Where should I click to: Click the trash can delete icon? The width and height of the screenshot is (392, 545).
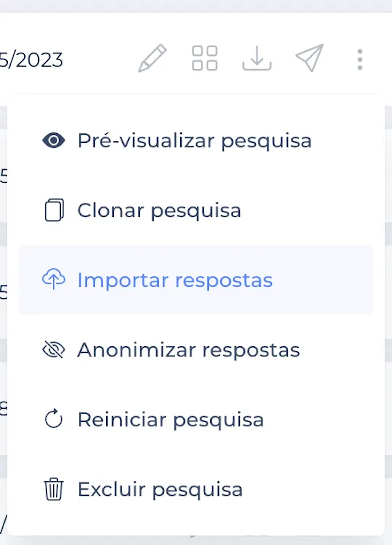point(53,489)
